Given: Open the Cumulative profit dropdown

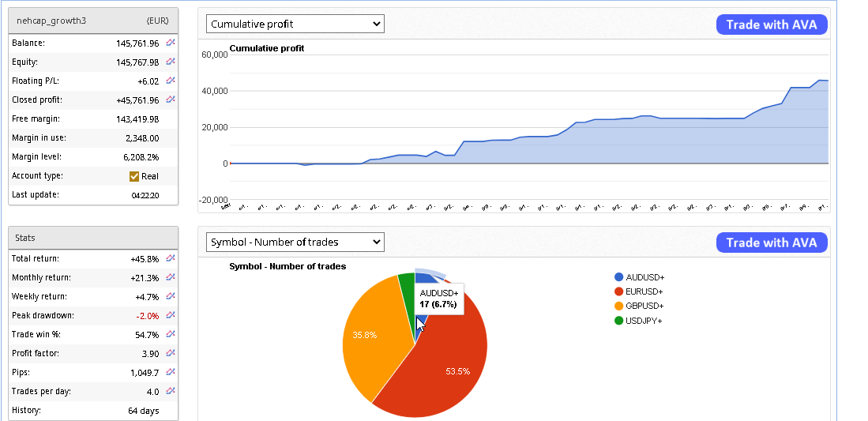Looking at the screenshot, I should (295, 24).
